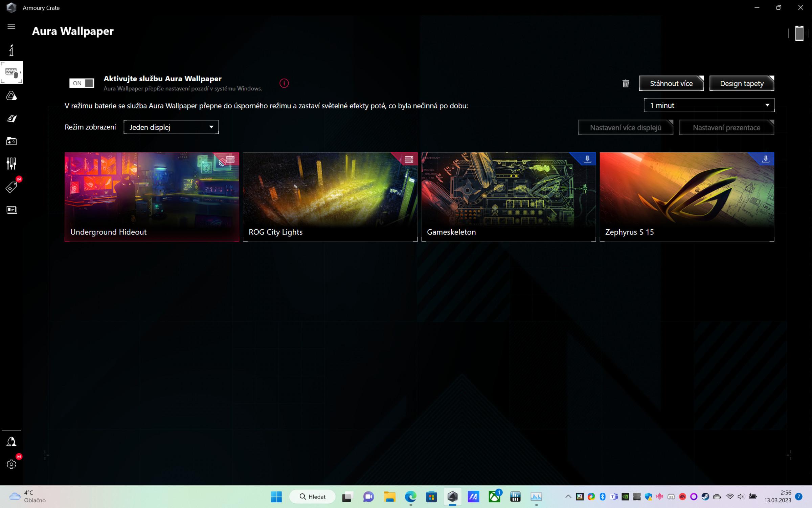Click Discord tray icon
Viewport: 812px width, 508px height.
(671, 496)
